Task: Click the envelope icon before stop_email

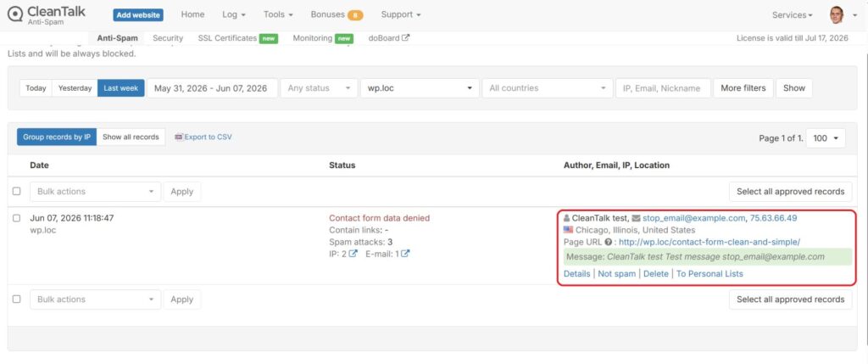Action: (x=636, y=218)
